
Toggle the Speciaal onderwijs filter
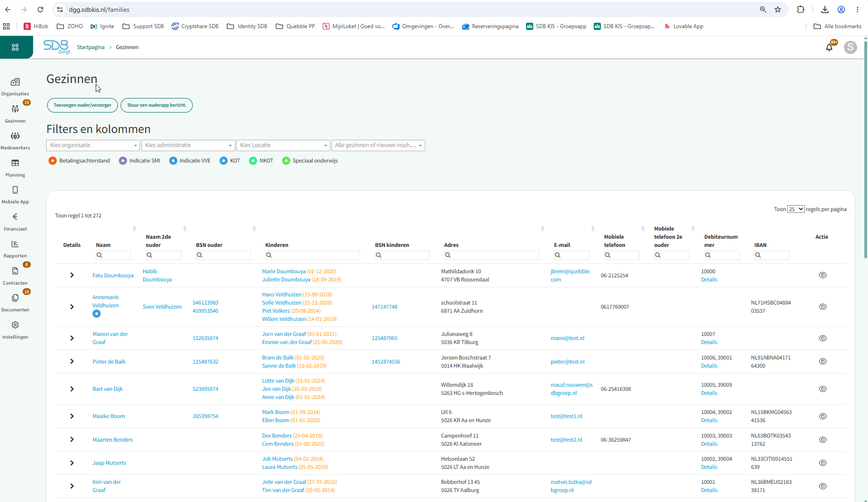coord(286,161)
